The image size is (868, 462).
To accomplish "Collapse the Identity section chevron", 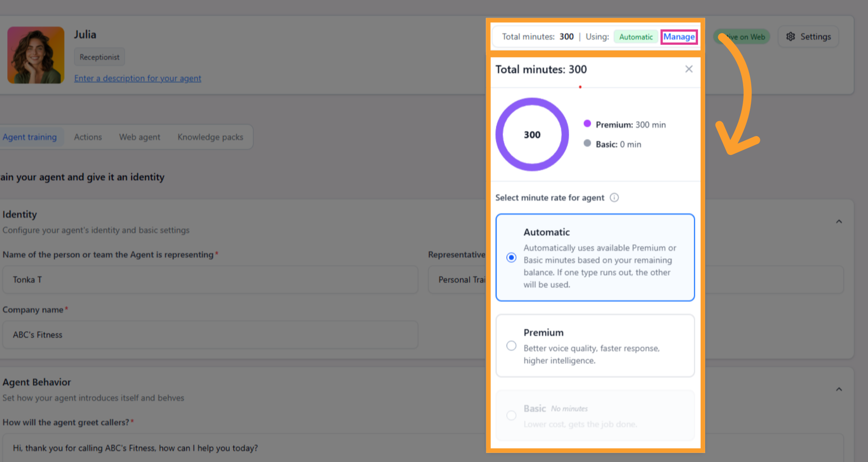I will point(839,222).
